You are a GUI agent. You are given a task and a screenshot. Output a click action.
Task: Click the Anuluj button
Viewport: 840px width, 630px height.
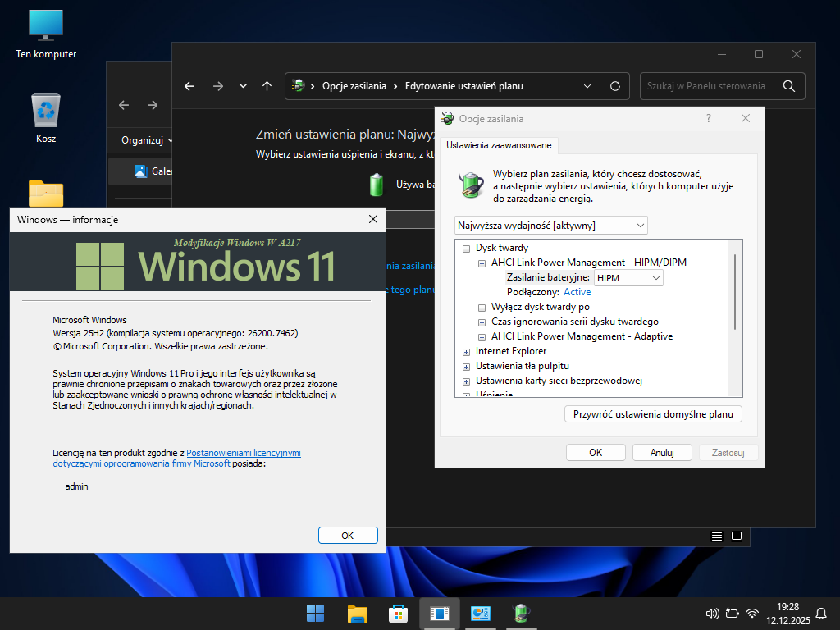pos(662,452)
